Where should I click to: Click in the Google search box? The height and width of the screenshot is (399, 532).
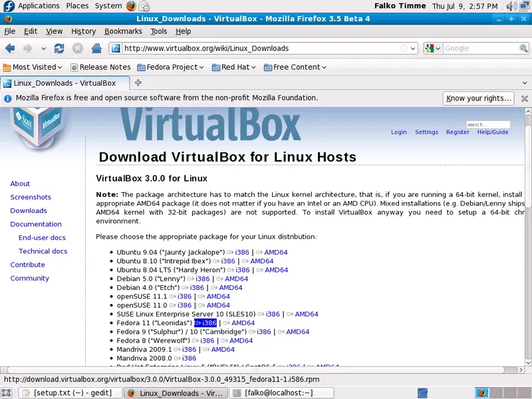481,48
